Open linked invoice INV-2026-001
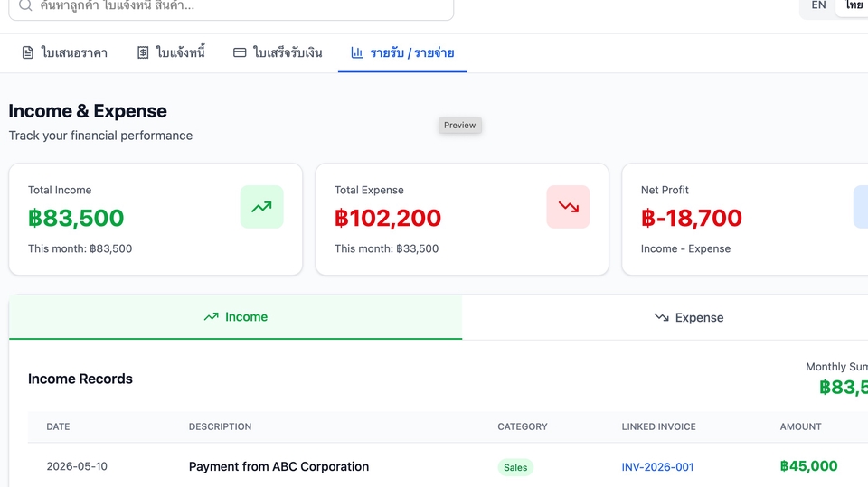This screenshot has height=487, width=868. point(657,467)
